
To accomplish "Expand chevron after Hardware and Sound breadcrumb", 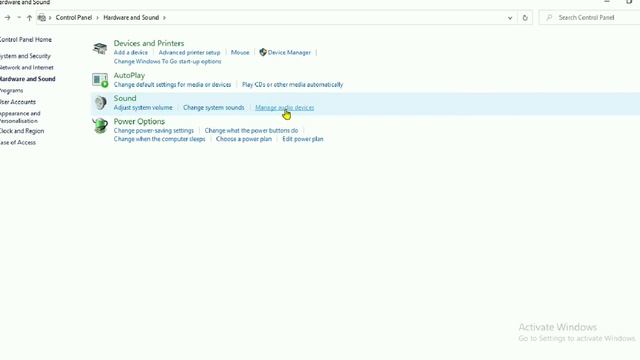I will [x=164, y=18].
